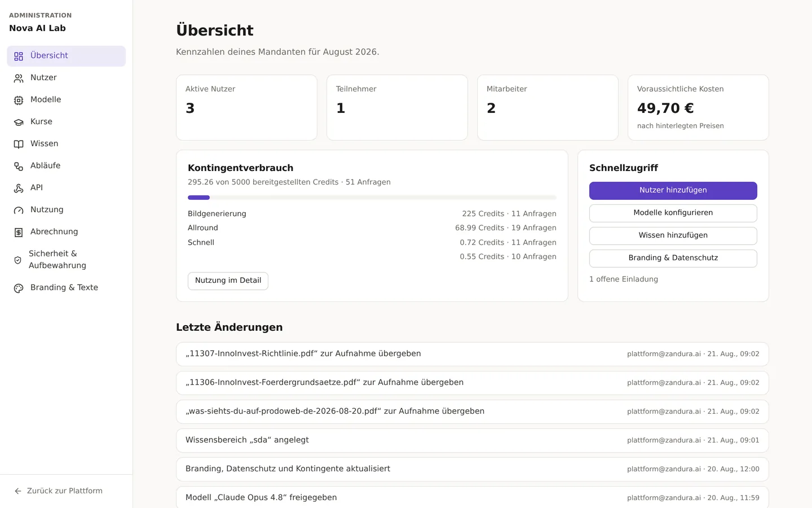812x508 pixels.
Task: Click the Branding, Datenschutz und Kontingente aktualisiert entry
Action: 473,470
